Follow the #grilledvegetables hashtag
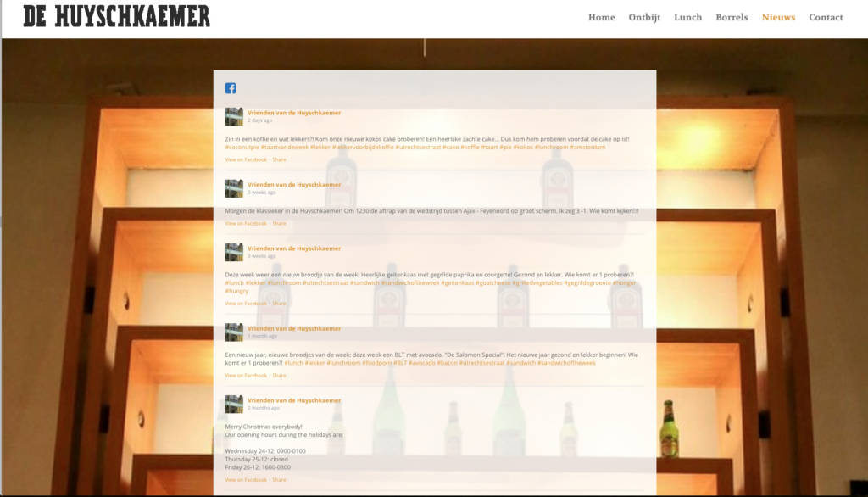The height and width of the screenshot is (497, 868). 537,283
